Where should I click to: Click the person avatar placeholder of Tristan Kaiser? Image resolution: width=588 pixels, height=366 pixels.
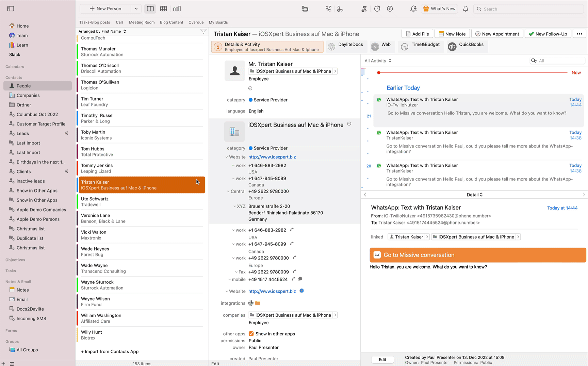point(234,71)
